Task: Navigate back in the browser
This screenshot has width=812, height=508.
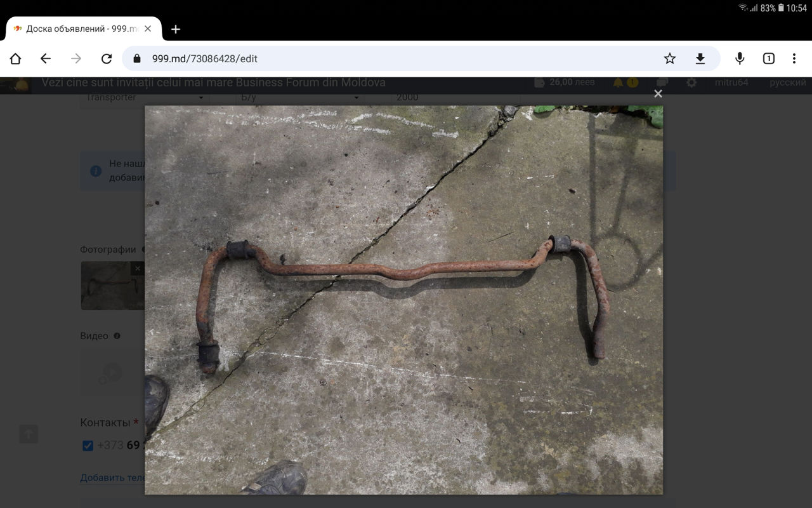Action: pos(46,58)
